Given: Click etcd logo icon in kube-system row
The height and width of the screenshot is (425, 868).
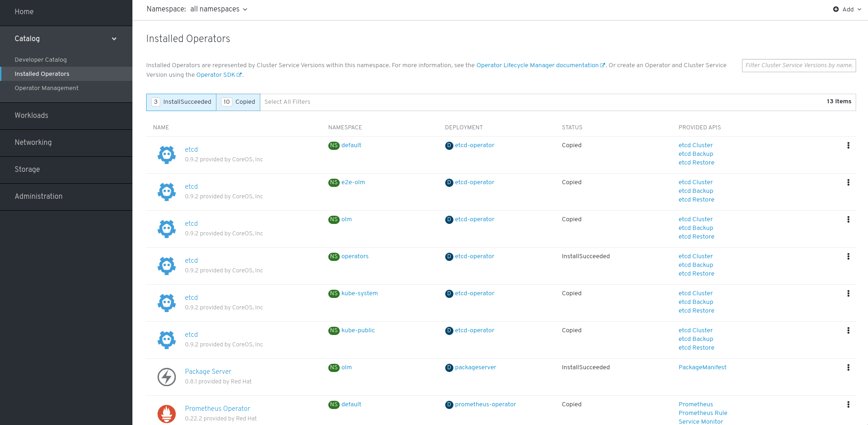Looking at the screenshot, I should (167, 303).
